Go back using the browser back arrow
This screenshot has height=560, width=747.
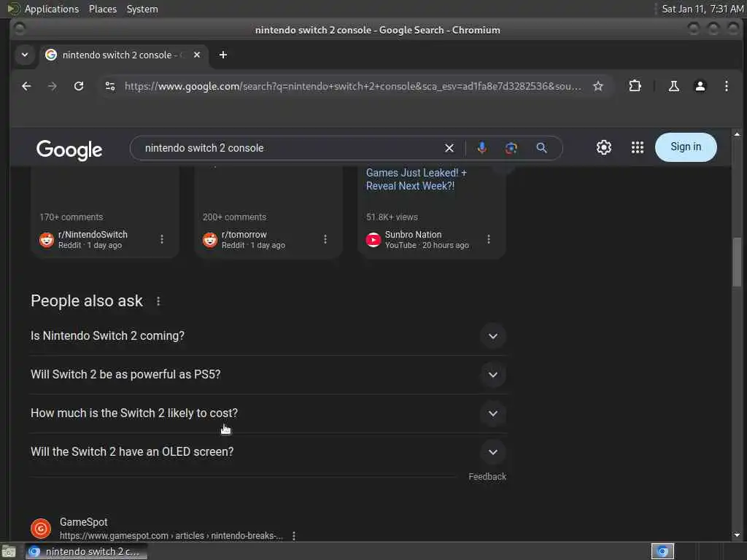tap(26, 86)
